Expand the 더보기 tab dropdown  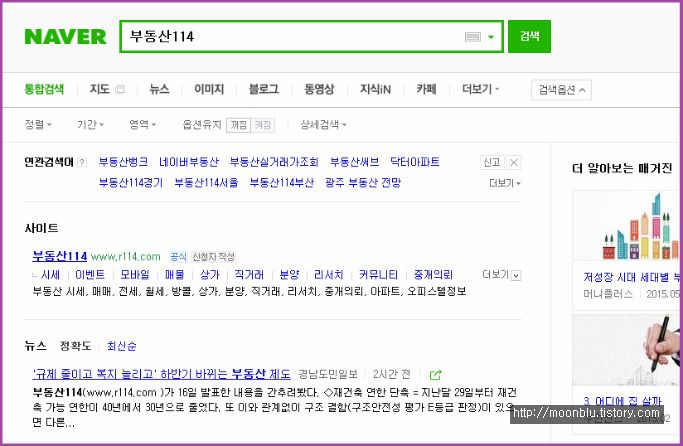click(x=480, y=89)
